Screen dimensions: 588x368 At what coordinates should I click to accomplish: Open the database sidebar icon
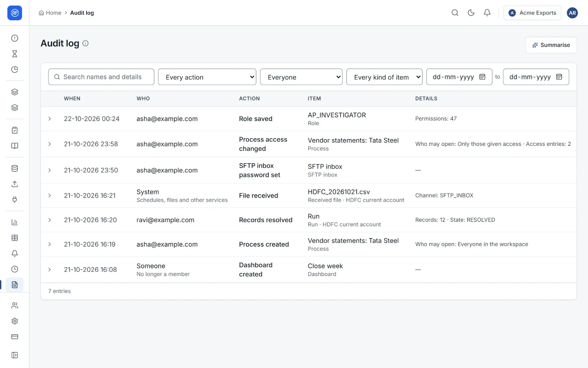tap(15, 168)
